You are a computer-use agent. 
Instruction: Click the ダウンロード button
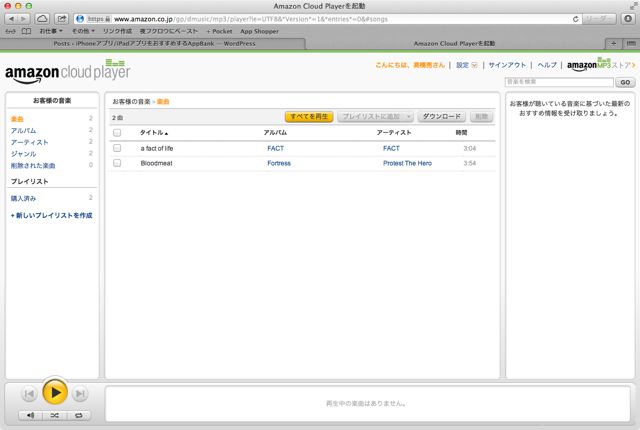[442, 117]
